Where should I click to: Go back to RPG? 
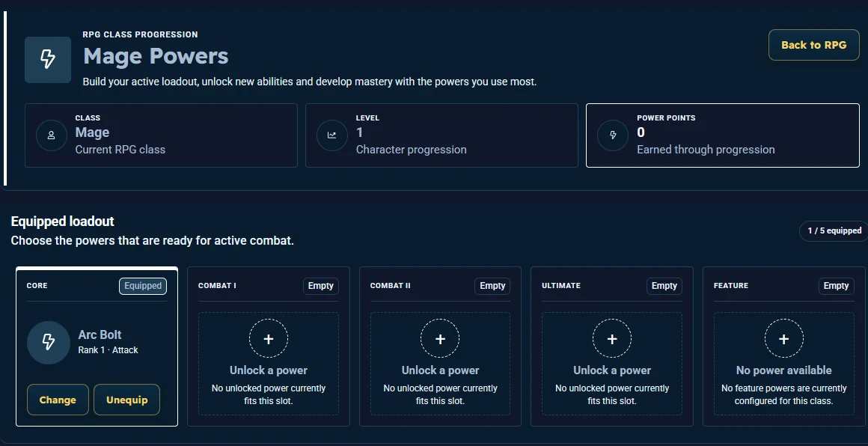pyautogui.click(x=814, y=45)
